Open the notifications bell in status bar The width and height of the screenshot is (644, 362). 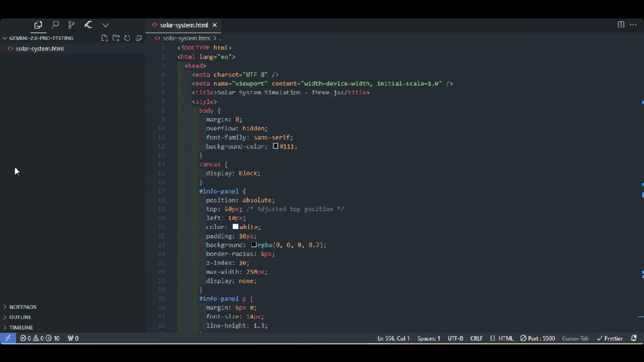pos(633,338)
